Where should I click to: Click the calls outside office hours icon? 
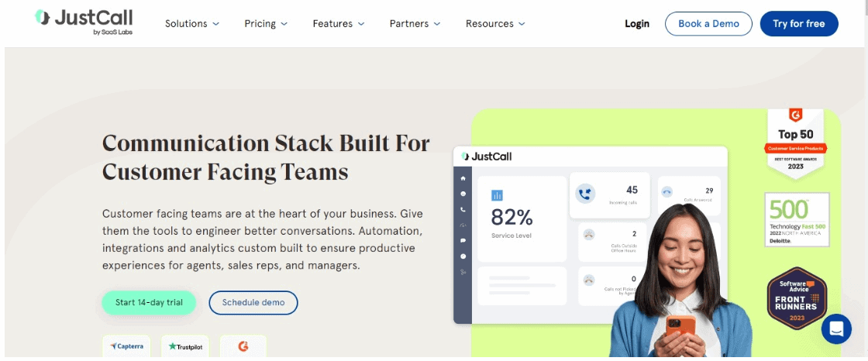click(x=590, y=234)
